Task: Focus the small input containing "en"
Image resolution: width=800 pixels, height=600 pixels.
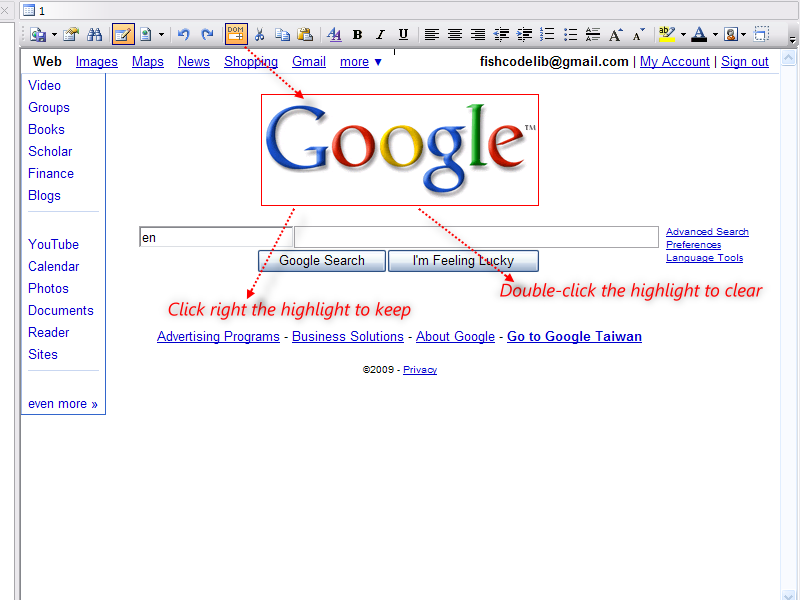Action: (216, 237)
